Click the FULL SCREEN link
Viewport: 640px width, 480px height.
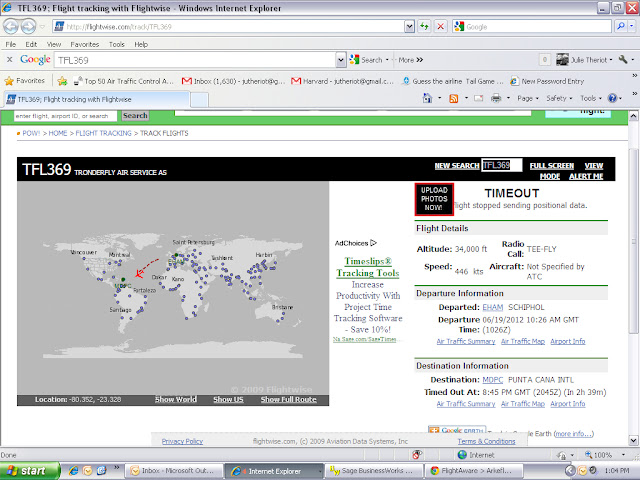coord(552,166)
